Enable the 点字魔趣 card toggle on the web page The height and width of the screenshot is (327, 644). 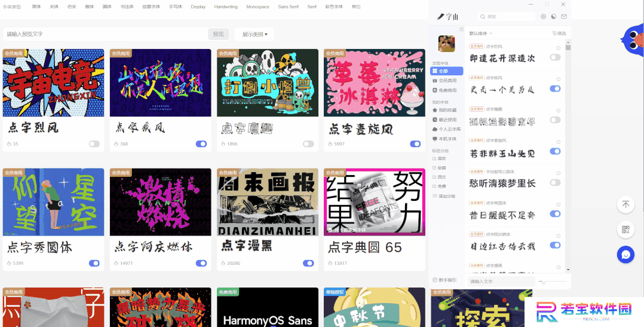point(308,144)
